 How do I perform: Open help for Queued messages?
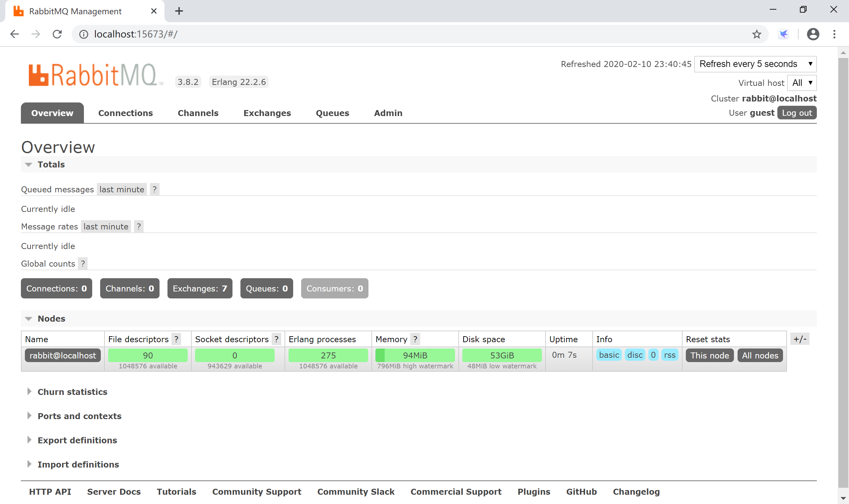(155, 190)
